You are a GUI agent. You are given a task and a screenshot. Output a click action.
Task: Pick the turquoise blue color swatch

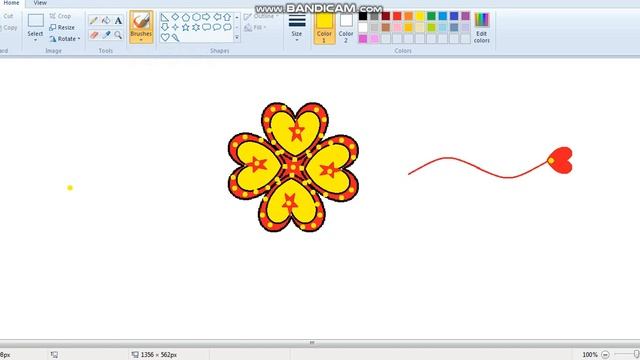(x=443, y=16)
